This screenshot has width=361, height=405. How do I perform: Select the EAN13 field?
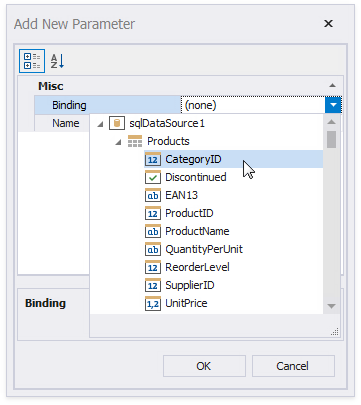[181, 195]
